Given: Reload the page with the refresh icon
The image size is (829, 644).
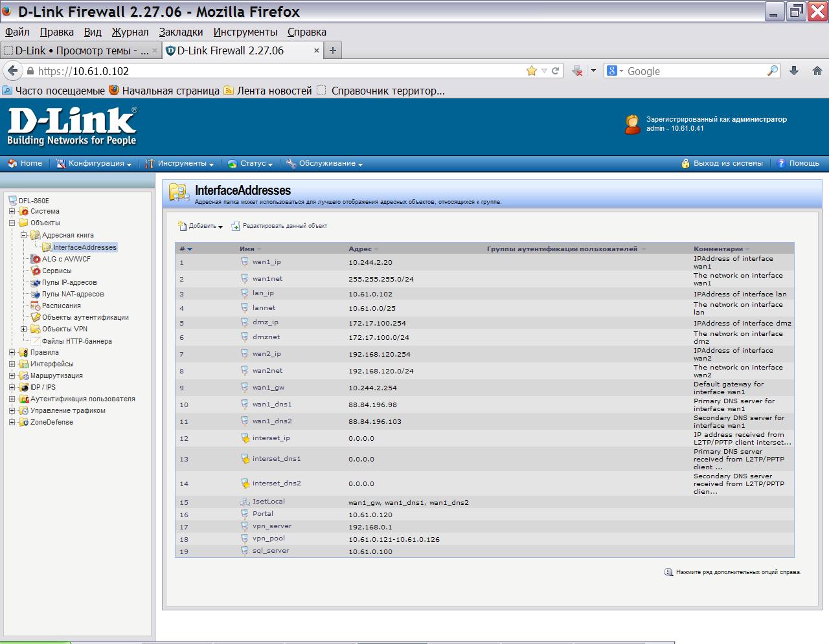Looking at the screenshot, I should pyautogui.click(x=555, y=71).
